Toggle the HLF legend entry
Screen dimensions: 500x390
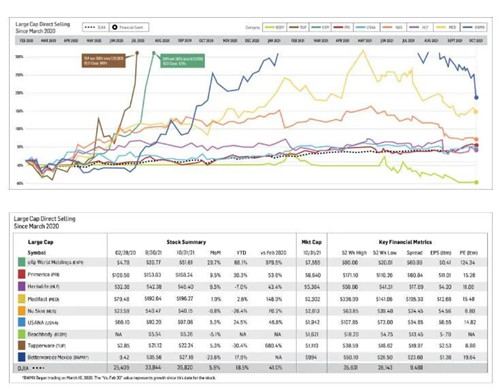pyautogui.click(x=420, y=27)
